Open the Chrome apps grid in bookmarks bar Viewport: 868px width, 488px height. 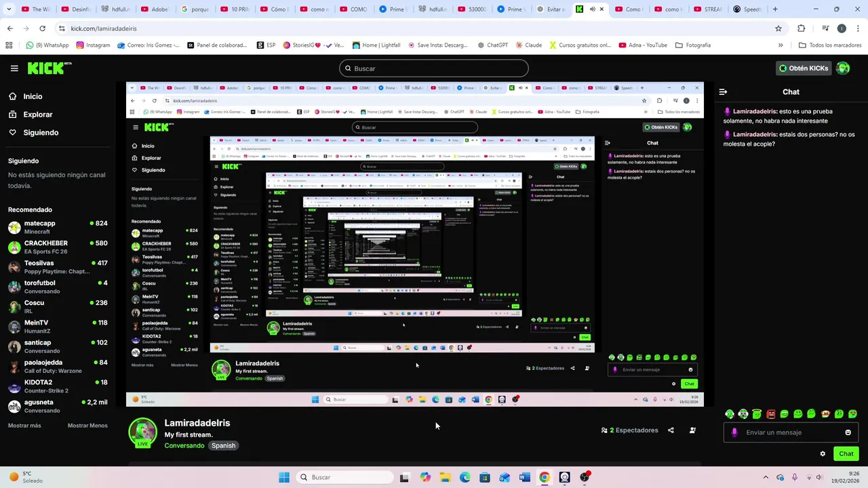tap(9, 45)
